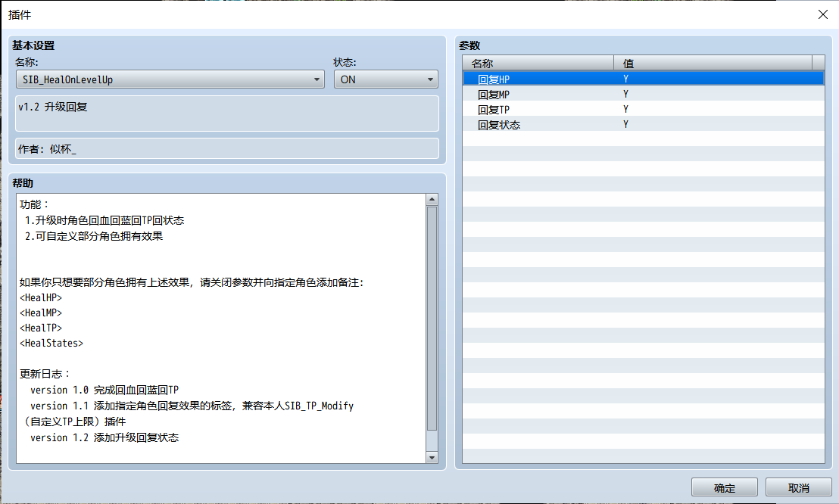
Task: Click the 值 column header in parameters
Action: point(713,63)
